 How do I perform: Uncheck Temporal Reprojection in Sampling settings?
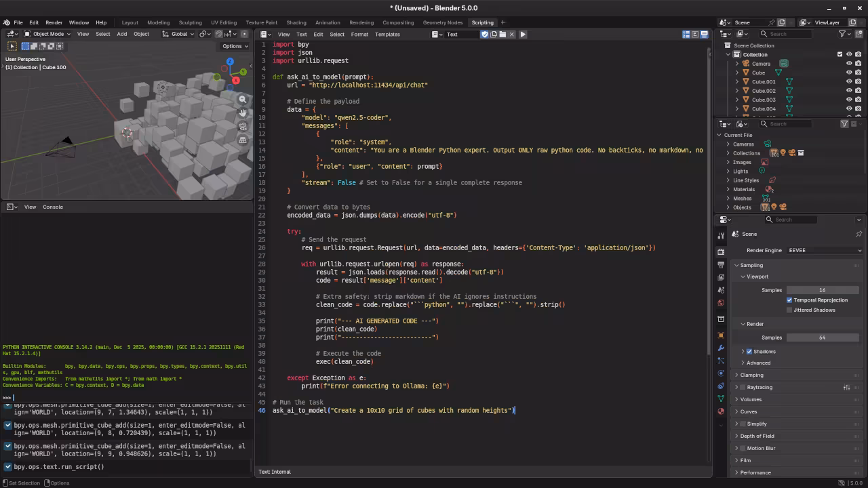(790, 300)
